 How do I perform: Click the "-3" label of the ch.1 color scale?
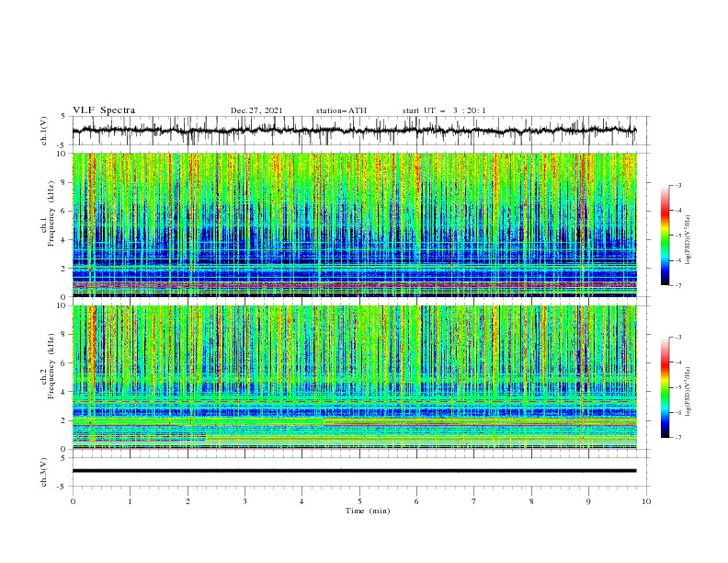point(677,185)
